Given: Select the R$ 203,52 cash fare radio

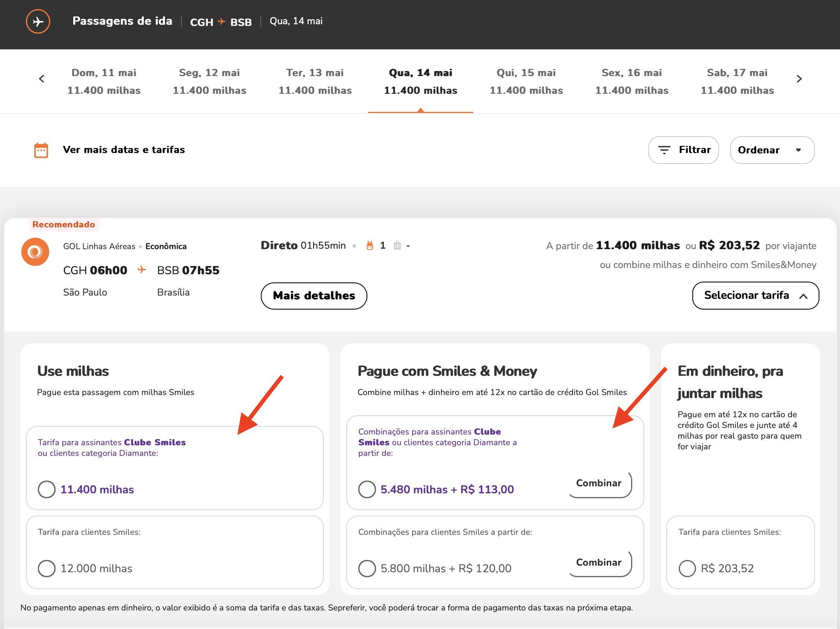Looking at the screenshot, I should click(687, 568).
